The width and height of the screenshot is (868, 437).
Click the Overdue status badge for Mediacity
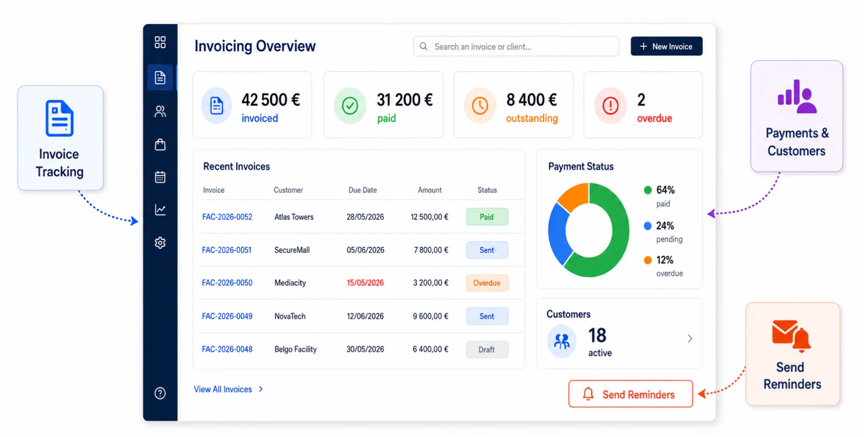tap(487, 283)
